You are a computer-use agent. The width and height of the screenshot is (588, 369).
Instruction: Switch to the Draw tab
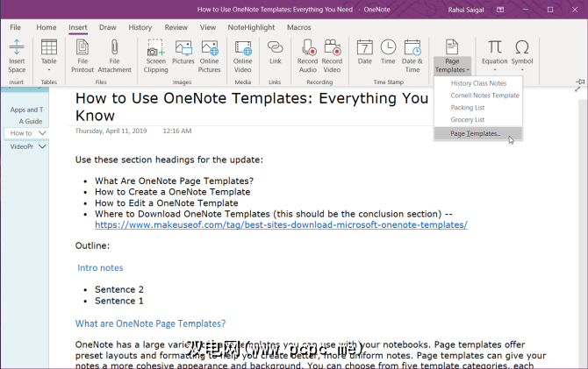click(108, 27)
